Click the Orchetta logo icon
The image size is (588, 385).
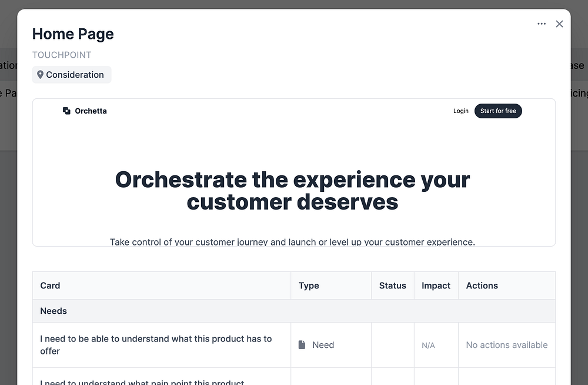click(x=66, y=111)
